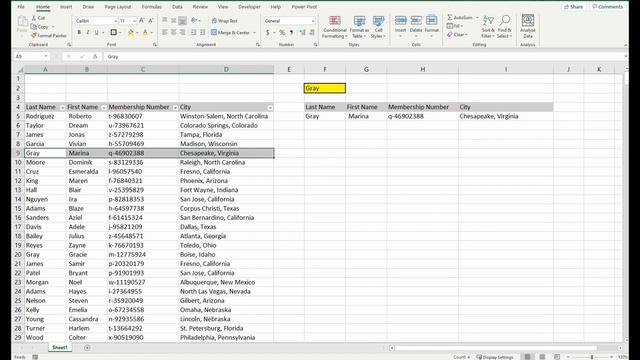Open Cell Styles gallery
Image resolution: width=640 pixels, height=360 pixels.
pos(378,27)
